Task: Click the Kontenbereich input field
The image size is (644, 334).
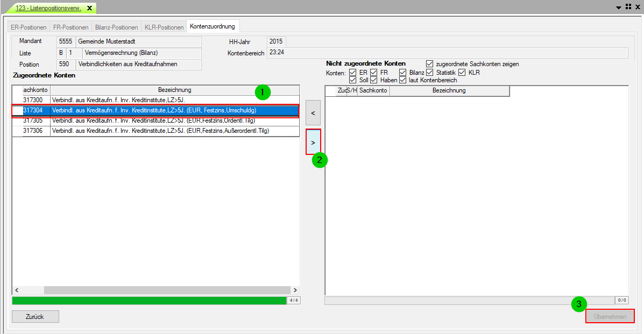Action: (448, 53)
